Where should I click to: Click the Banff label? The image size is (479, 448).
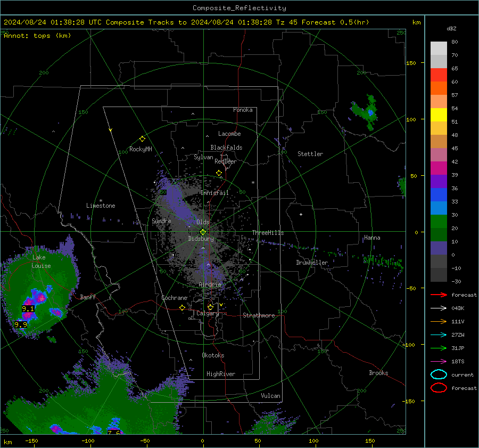click(x=88, y=297)
